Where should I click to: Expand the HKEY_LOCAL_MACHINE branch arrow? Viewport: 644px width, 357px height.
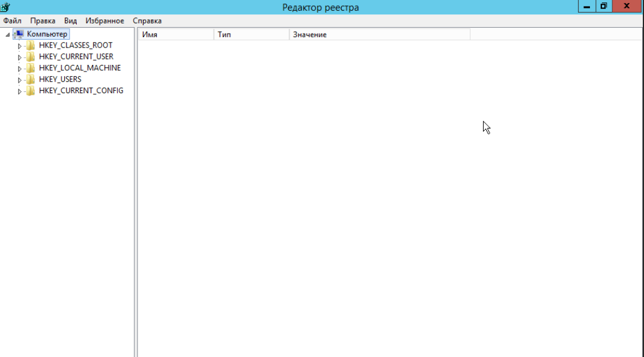[20, 69]
